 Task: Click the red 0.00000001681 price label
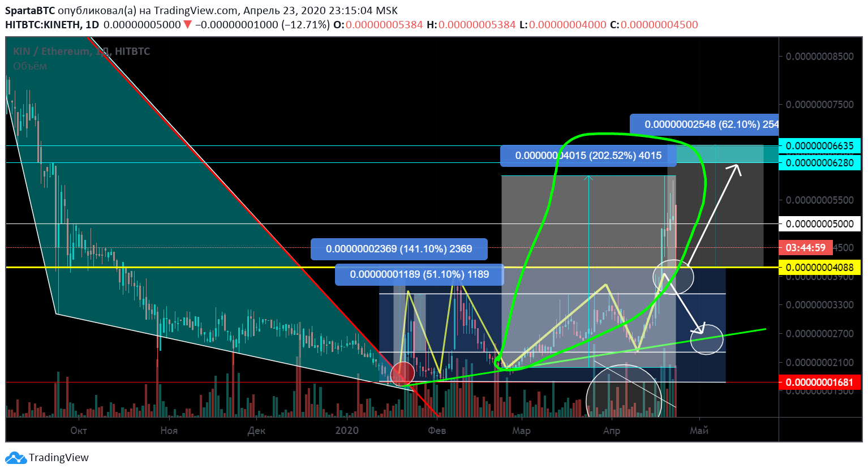(819, 382)
